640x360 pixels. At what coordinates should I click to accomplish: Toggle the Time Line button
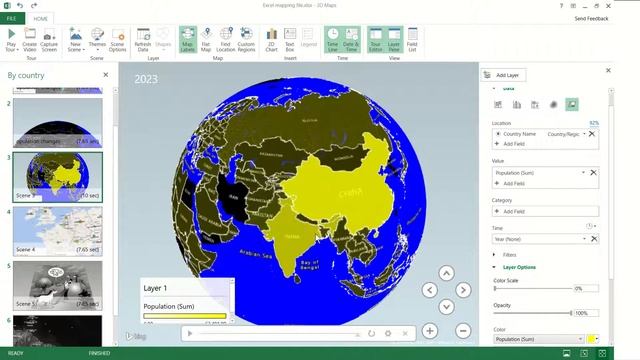click(333, 40)
